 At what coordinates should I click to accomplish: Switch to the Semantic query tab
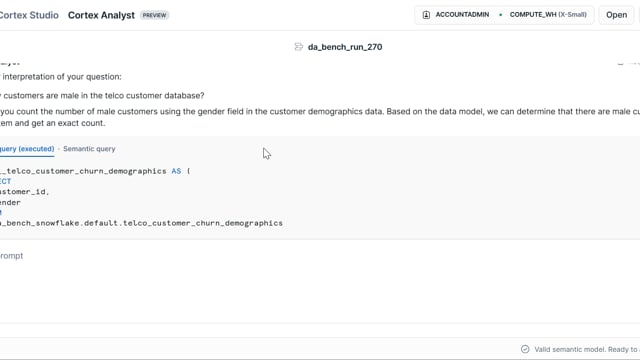pos(89,149)
